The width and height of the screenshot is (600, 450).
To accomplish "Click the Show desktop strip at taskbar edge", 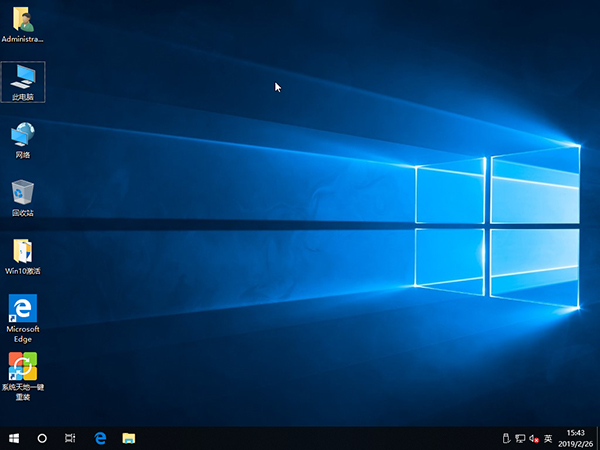I will coord(598,438).
